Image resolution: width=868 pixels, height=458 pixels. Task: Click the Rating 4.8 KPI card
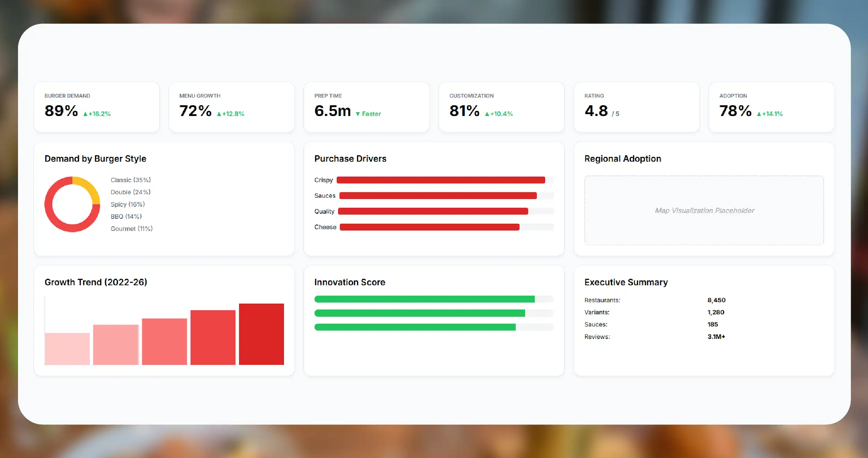636,107
